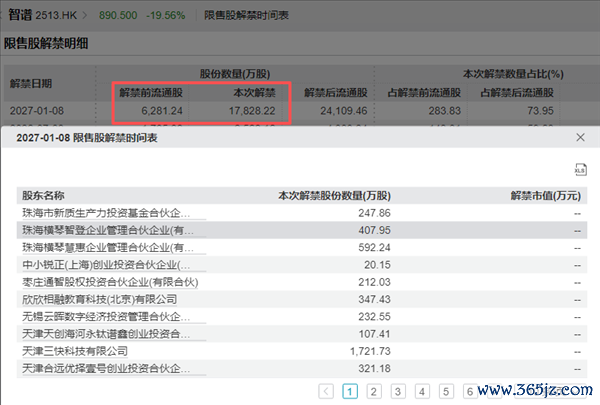Click the stock price 890.500
This screenshot has height=405, width=600.
click(118, 15)
